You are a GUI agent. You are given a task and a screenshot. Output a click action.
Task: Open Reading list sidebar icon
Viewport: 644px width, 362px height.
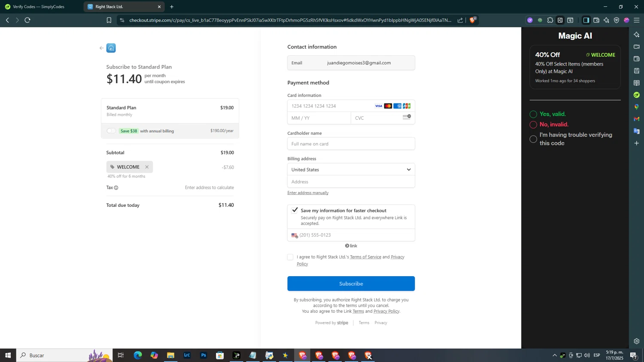coord(637,83)
